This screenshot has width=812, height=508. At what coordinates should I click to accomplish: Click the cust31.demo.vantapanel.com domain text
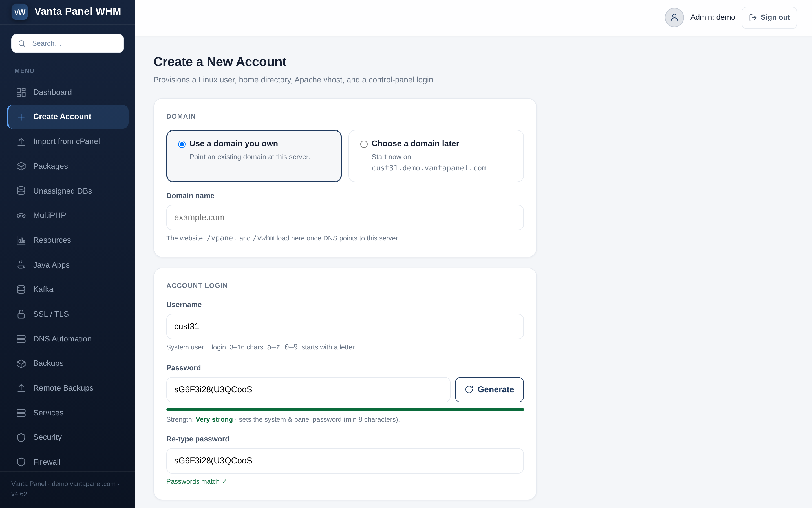tap(429, 168)
